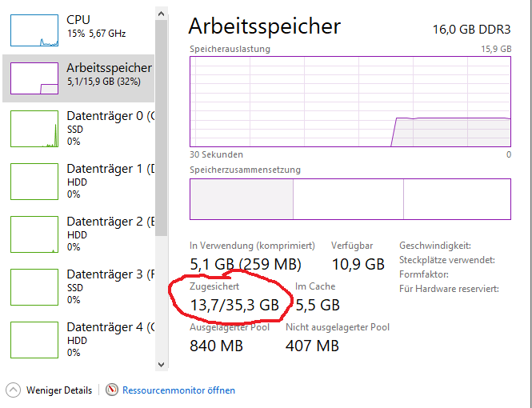The width and height of the screenshot is (532, 408).
Task: Click the Datenträger 2 HDD graph icon
Action: tap(34, 234)
